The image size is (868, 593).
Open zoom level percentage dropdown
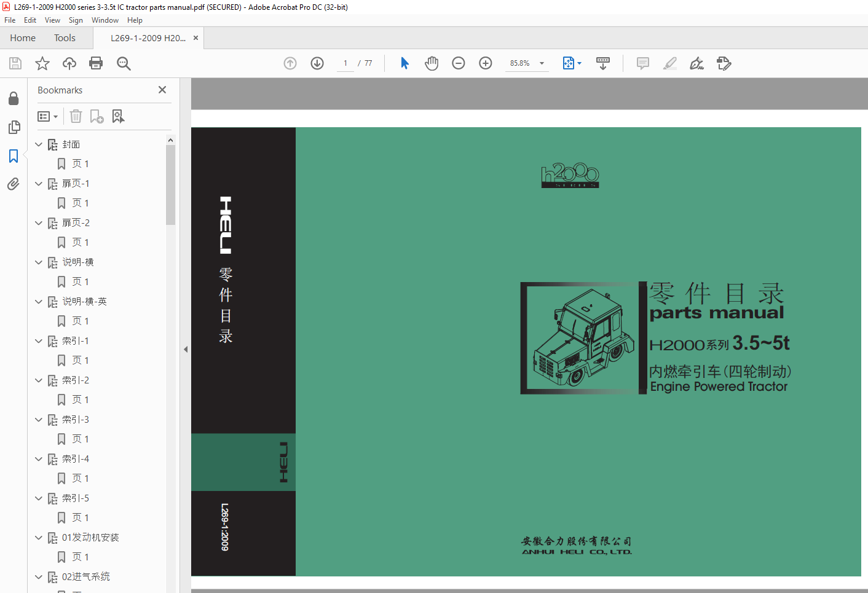pos(542,63)
